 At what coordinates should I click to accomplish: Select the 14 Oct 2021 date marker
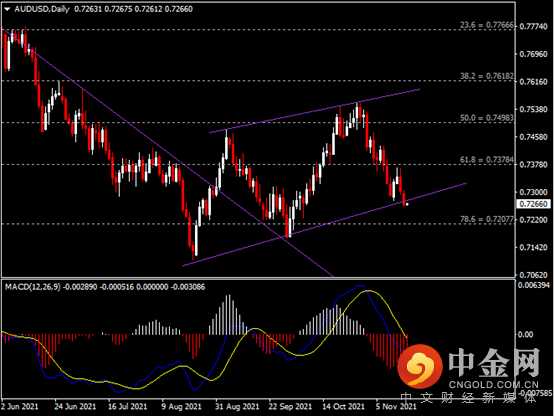click(x=343, y=406)
